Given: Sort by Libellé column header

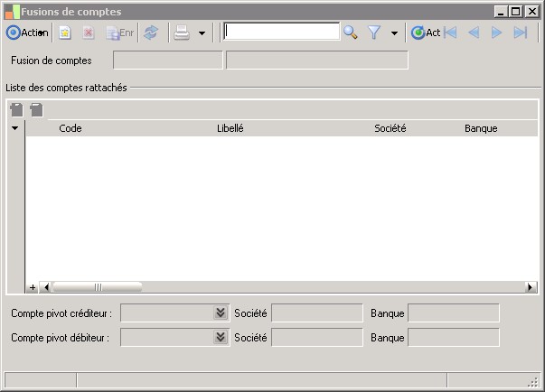Looking at the screenshot, I should point(230,128).
